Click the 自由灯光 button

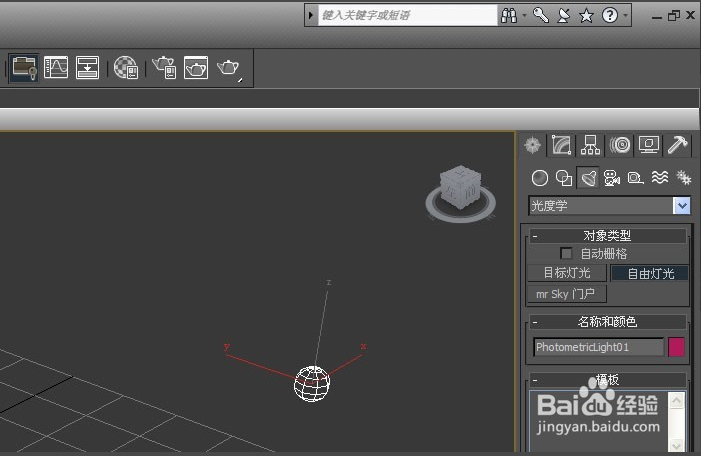650,273
